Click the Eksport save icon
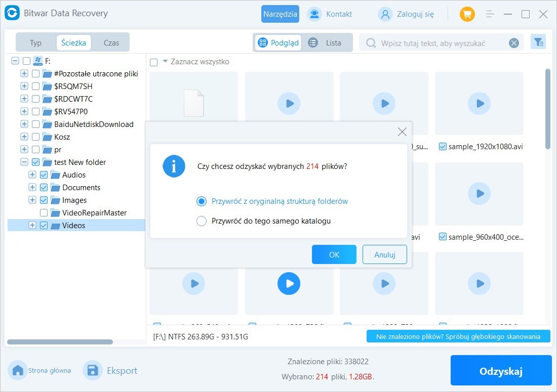 tap(93, 371)
